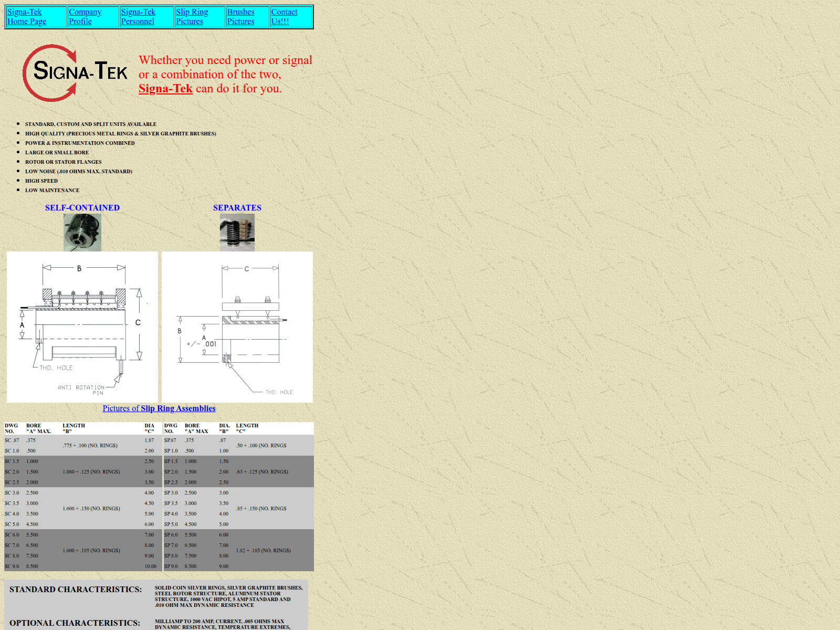
Task: Click the SEPARATES heading
Action: (237, 208)
